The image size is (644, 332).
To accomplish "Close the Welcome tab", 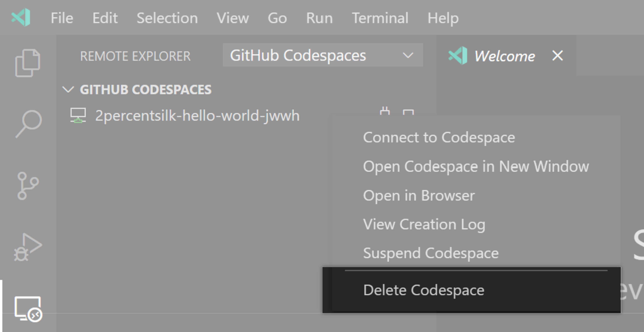I will (557, 56).
